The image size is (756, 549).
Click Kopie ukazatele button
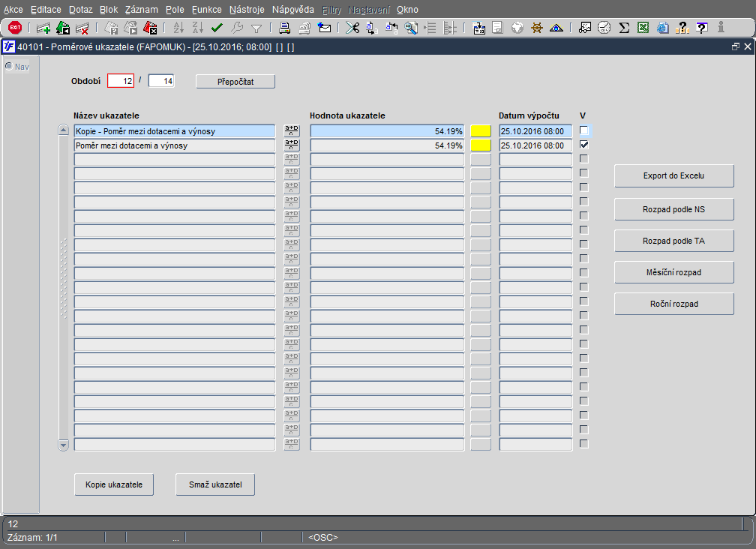point(114,484)
